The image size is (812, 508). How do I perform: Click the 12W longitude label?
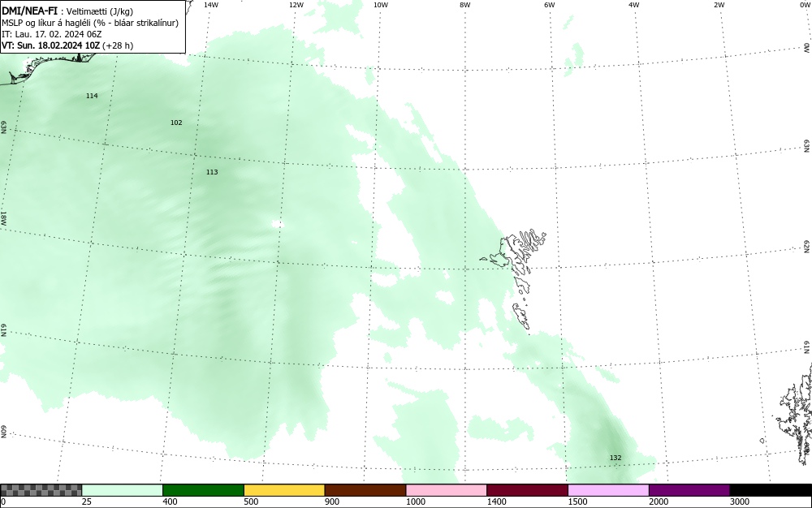(296, 5)
